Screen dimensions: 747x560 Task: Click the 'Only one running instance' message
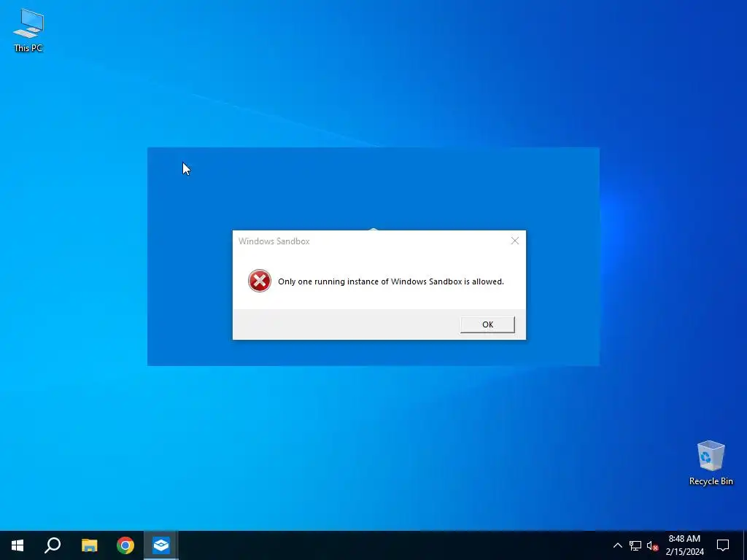pos(391,281)
